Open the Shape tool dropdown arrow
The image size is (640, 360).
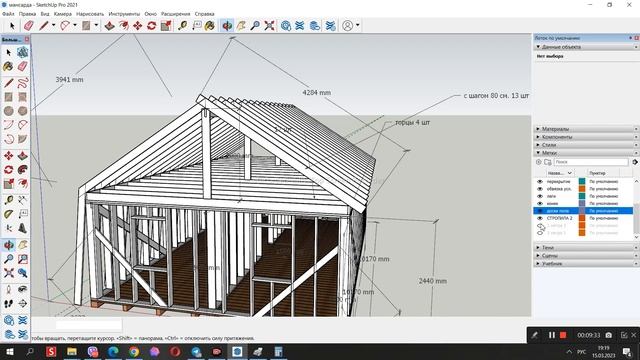pos(96,25)
